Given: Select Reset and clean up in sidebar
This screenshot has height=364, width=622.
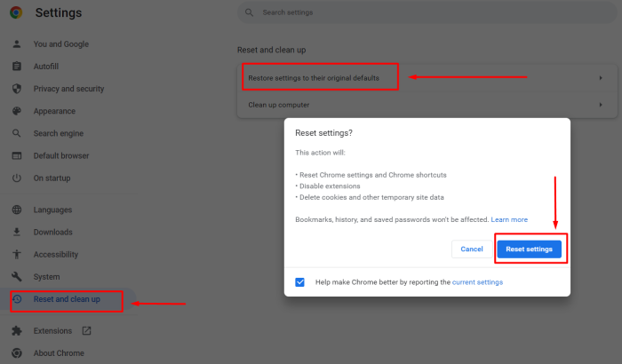Looking at the screenshot, I should click(x=67, y=299).
